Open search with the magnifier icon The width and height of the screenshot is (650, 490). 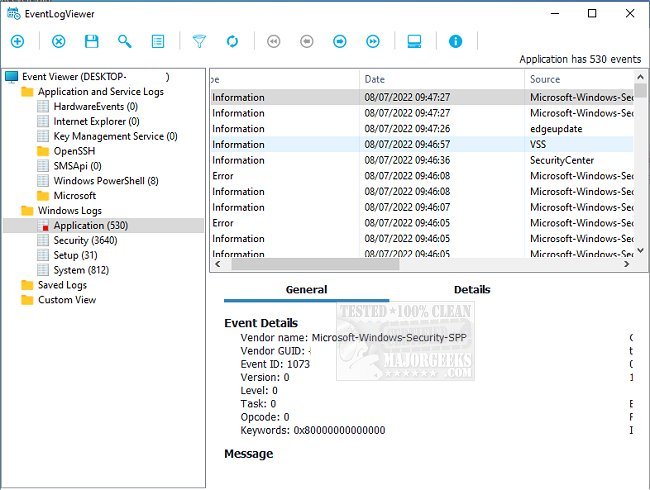click(x=125, y=41)
